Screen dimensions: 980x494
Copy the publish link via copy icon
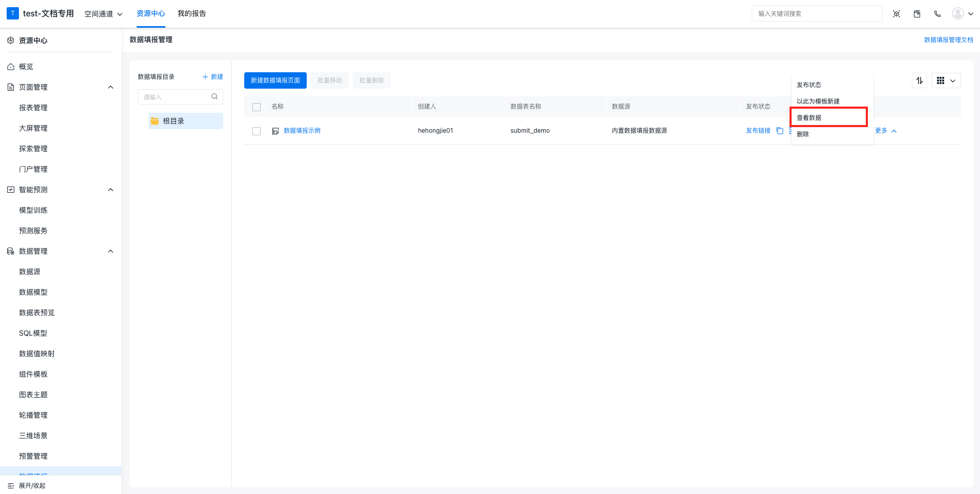(x=780, y=131)
